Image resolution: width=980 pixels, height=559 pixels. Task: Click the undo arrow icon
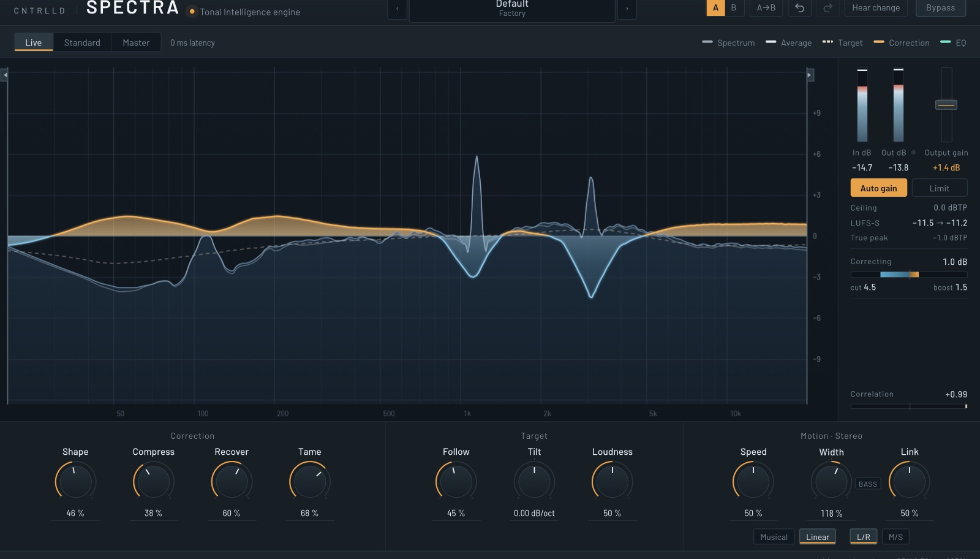coord(799,8)
